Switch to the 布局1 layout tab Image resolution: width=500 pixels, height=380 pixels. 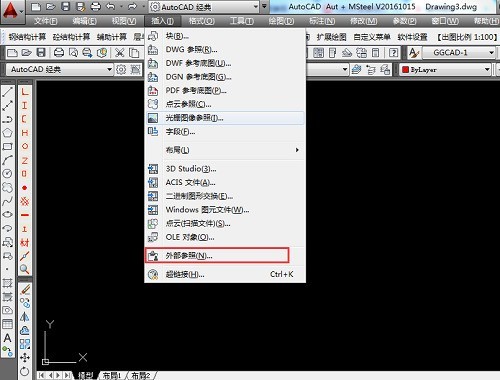tap(112, 376)
